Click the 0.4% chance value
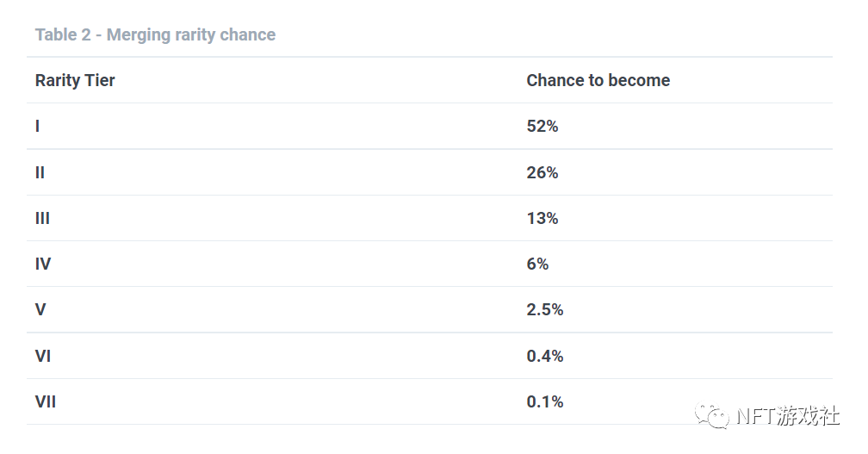The width and height of the screenshot is (868, 454). coord(545,356)
